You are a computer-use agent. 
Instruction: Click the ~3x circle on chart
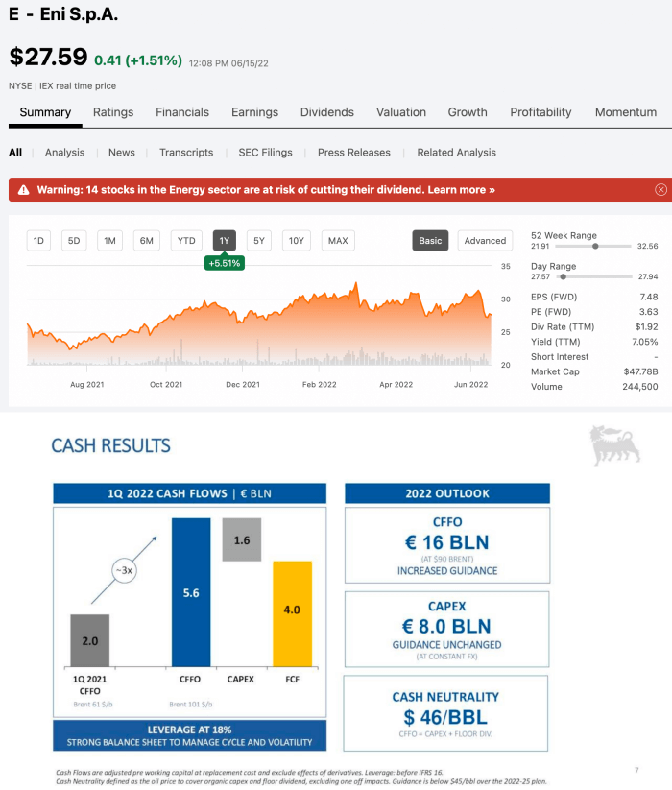click(x=124, y=570)
